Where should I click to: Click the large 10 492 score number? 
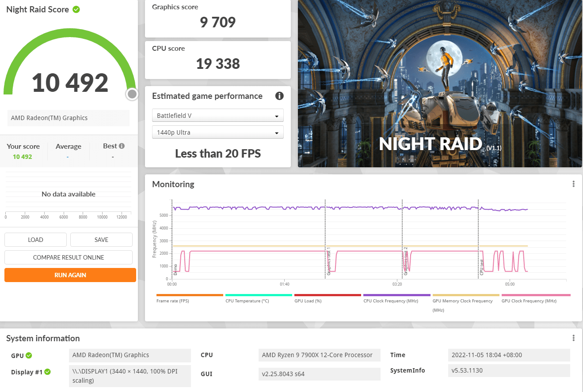(x=70, y=83)
